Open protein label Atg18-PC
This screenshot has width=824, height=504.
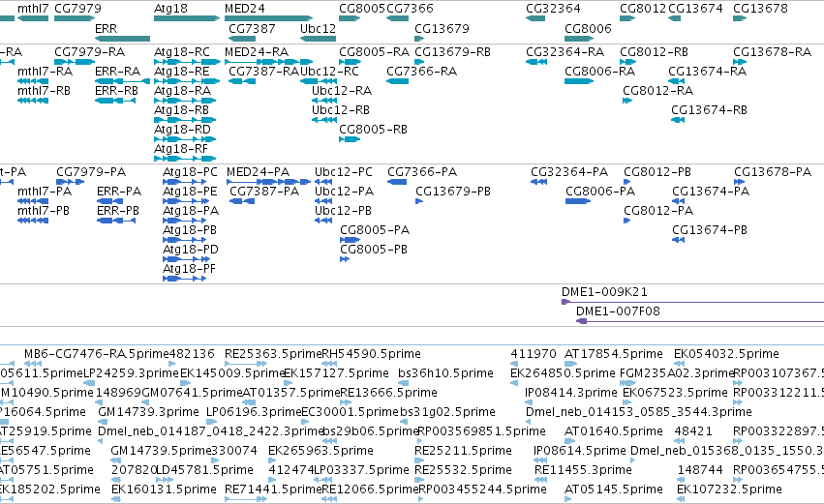click(x=190, y=172)
